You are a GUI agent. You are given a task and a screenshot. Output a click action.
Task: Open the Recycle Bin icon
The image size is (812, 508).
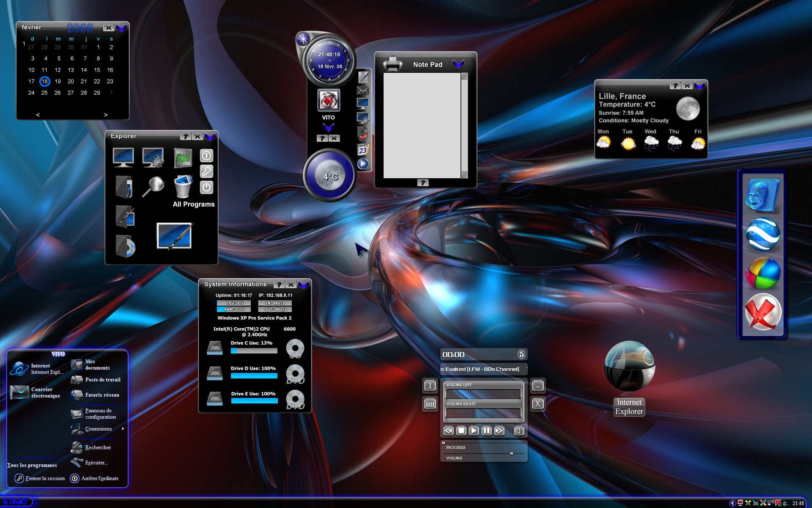point(183,186)
